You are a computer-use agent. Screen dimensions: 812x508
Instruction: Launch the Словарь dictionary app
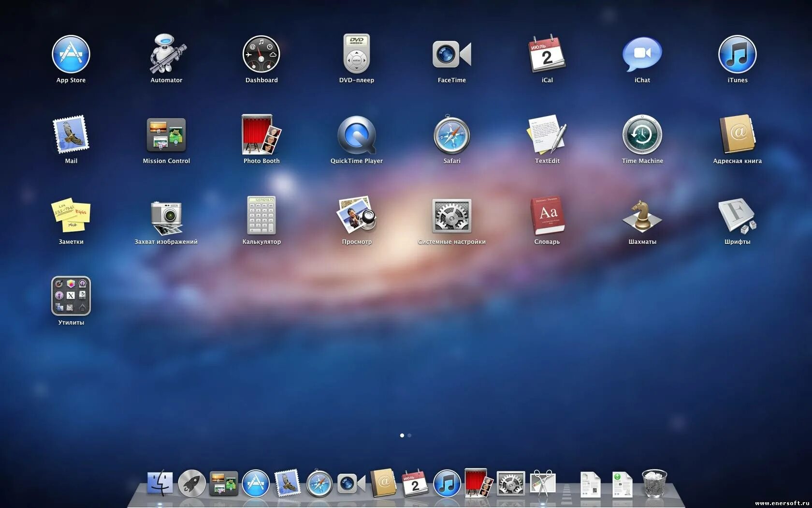tap(547, 216)
